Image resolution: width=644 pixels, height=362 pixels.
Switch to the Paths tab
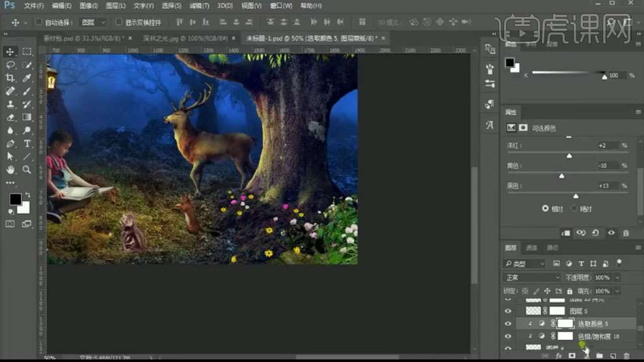(x=552, y=248)
